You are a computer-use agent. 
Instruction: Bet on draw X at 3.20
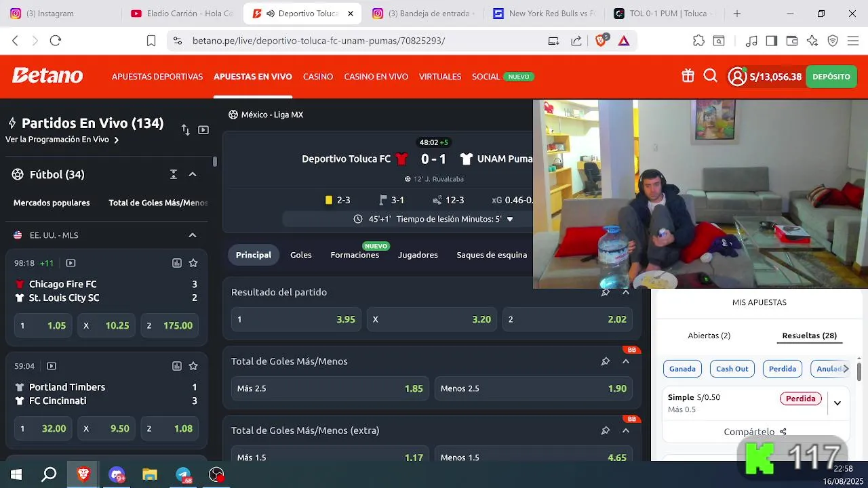[432, 319]
